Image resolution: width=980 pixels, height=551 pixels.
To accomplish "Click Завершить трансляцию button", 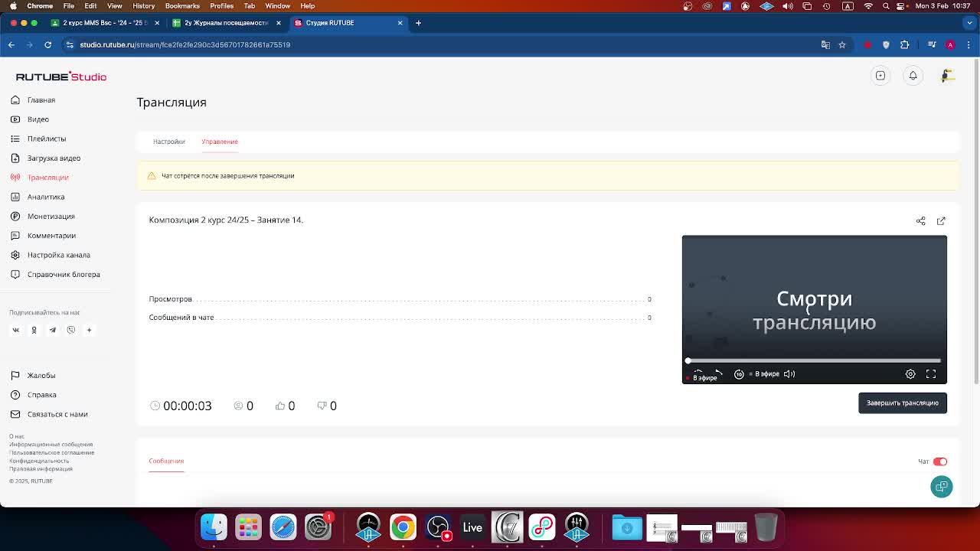I will point(903,403).
